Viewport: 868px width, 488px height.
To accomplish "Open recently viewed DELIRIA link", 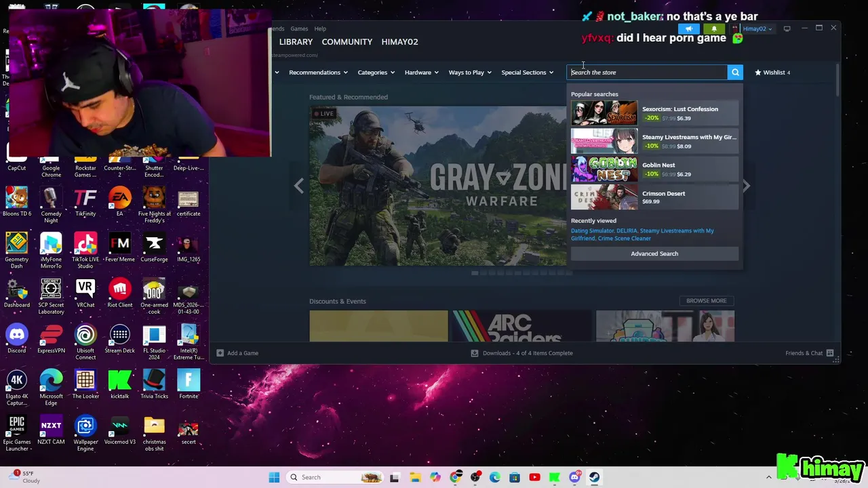I will 627,230.
